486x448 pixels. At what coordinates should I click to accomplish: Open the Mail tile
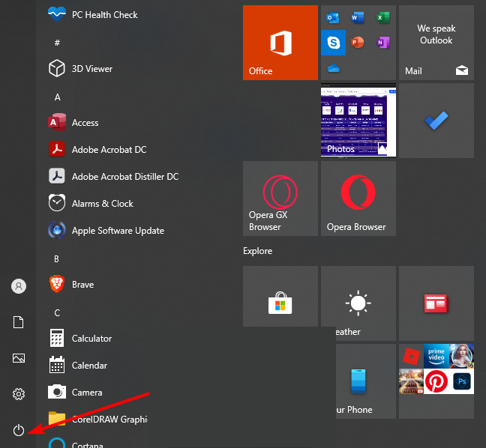point(436,43)
